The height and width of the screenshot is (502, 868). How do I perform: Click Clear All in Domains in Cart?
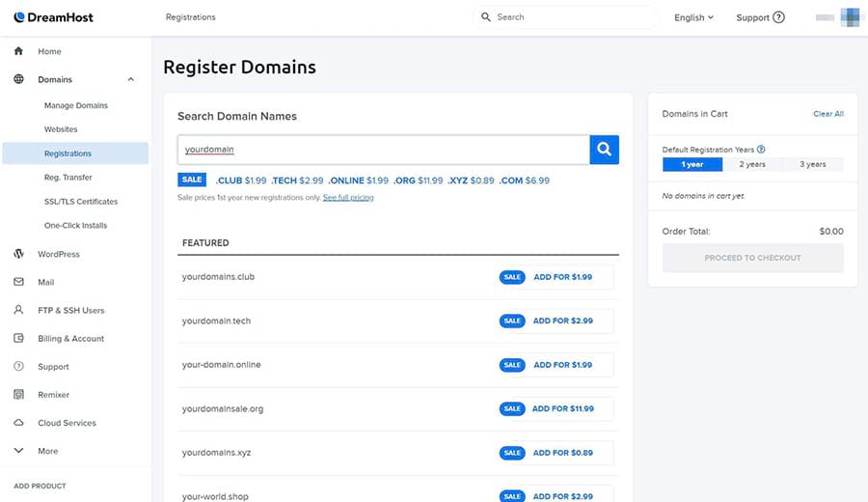[828, 114]
